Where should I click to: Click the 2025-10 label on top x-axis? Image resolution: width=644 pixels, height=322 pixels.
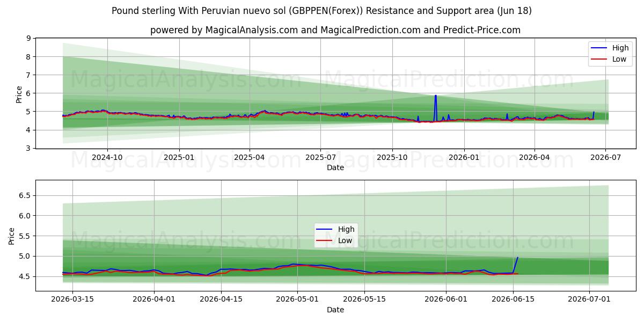point(392,157)
